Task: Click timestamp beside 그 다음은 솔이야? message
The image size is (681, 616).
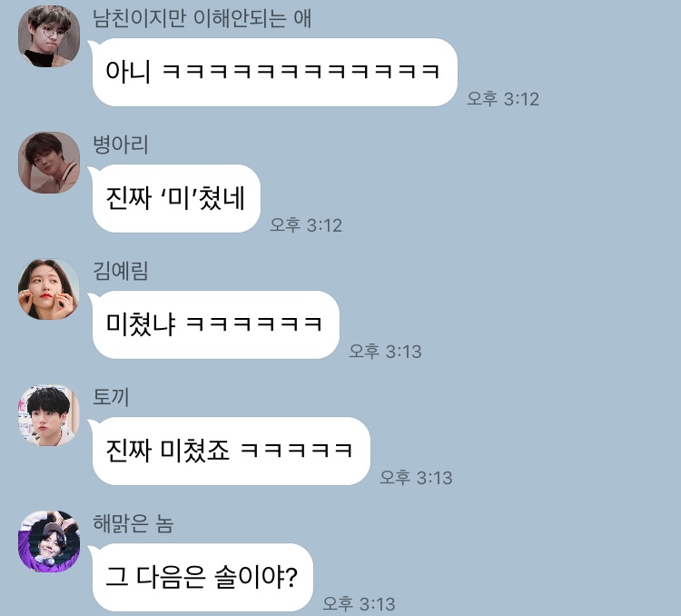Action: (x=360, y=603)
